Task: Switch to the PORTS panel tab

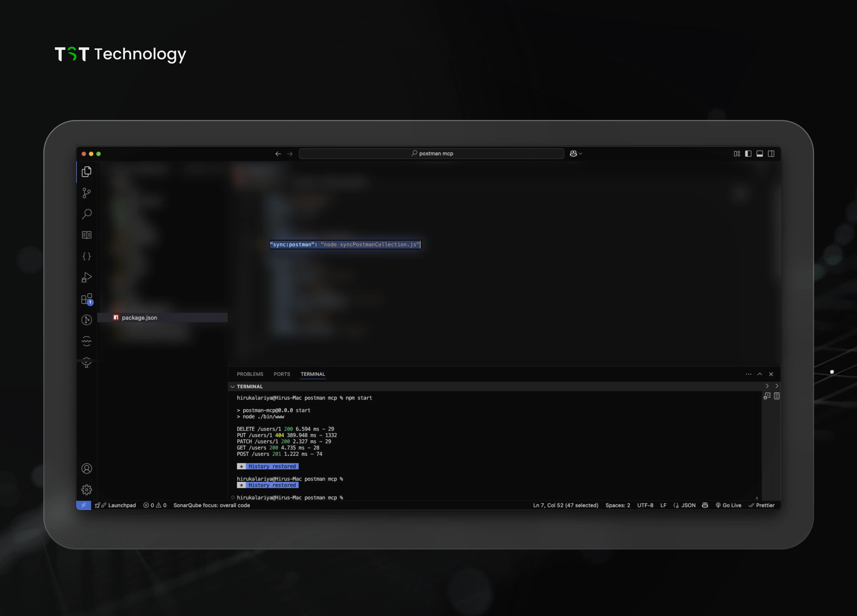Action: tap(282, 374)
